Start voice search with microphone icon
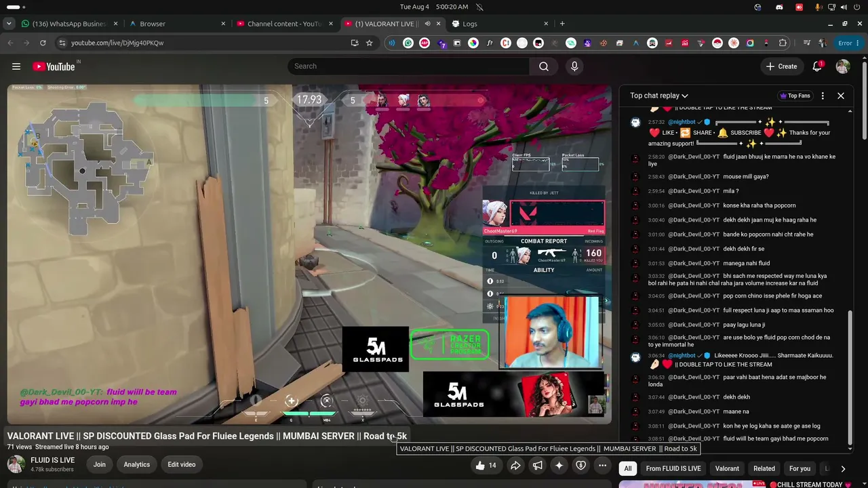The height and width of the screenshot is (488, 868). click(574, 66)
